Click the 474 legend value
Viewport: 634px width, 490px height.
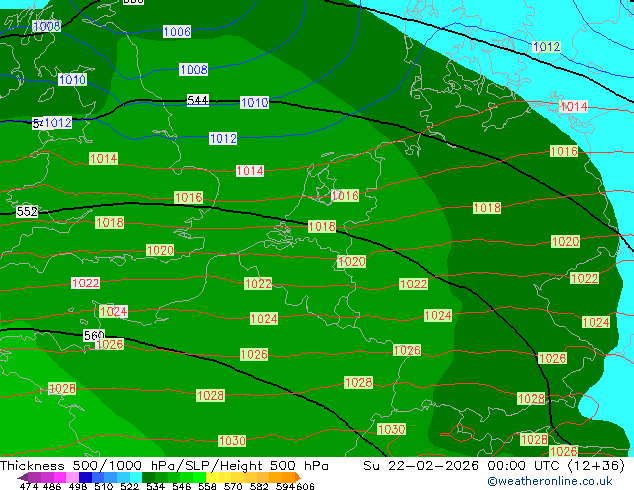29,486
